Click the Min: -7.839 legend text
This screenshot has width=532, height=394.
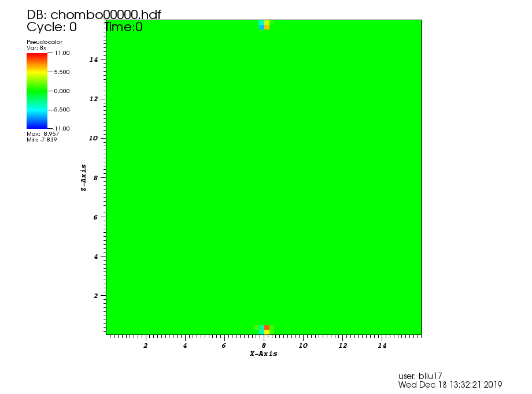[42, 140]
